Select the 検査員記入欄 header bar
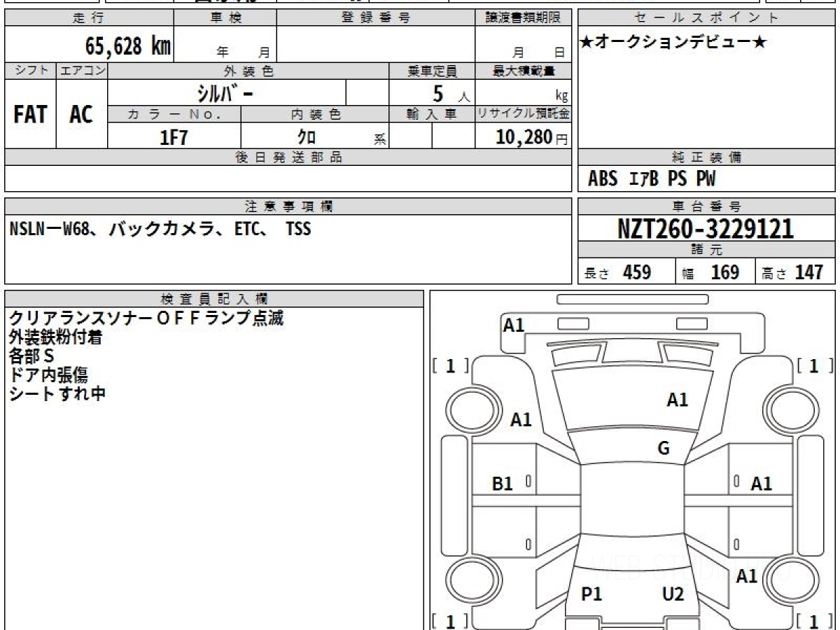 pyautogui.click(x=214, y=299)
